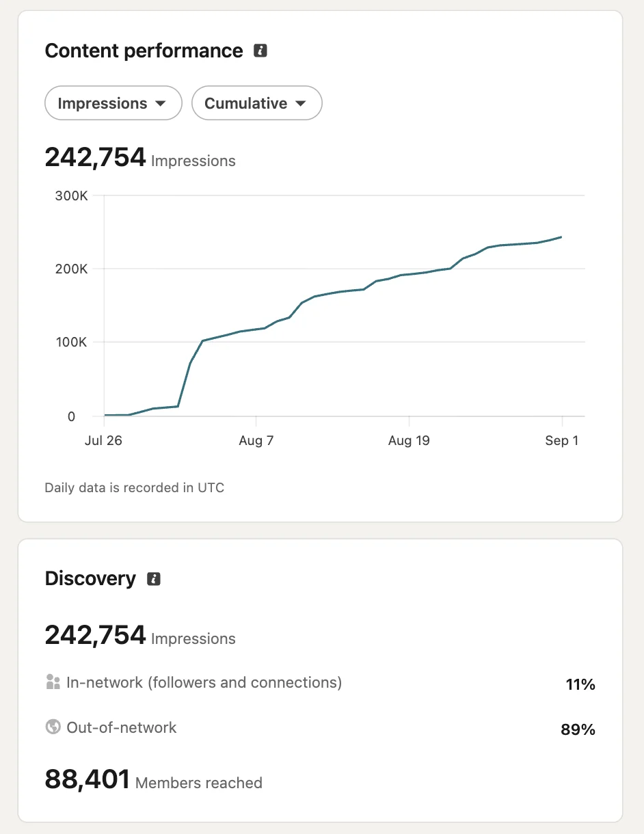Click the In-network (followers and connections) label
The height and width of the screenshot is (834, 644).
(x=204, y=682)
